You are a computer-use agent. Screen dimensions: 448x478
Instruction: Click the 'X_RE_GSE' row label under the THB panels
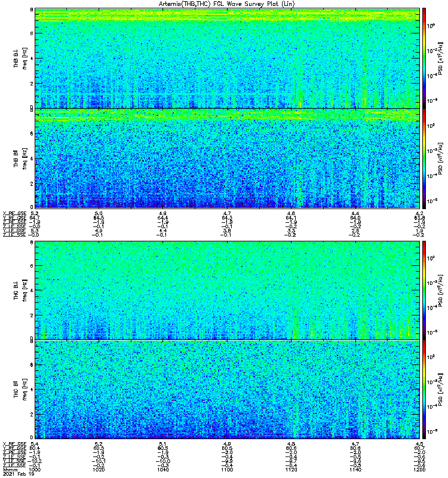tap(14, 213)
